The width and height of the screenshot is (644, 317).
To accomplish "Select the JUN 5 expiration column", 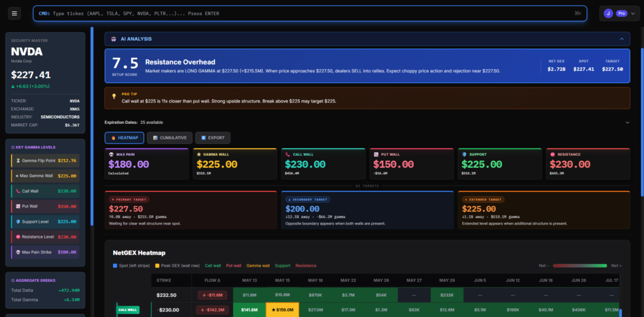I will pyautogui.click(x=480, y=281).
